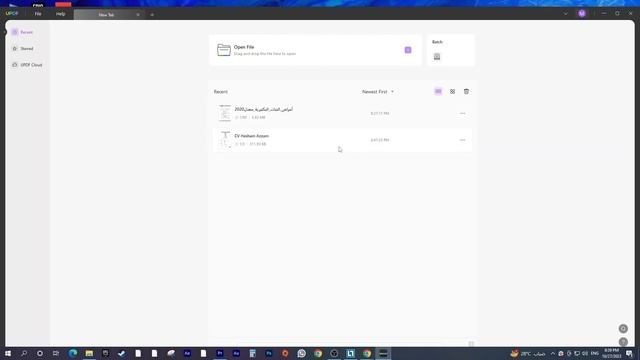The height and width of the screenshot is (360, 640).
Task: Open WhatsApp from the taskbar
Action: coord(302,353)
